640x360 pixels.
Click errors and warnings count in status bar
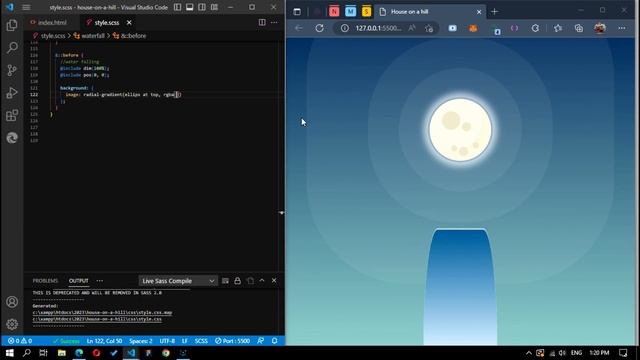[x=20, y=341]
